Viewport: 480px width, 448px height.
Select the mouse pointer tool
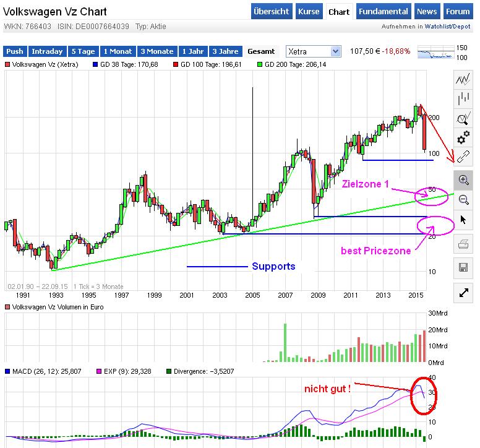point(463,220)
